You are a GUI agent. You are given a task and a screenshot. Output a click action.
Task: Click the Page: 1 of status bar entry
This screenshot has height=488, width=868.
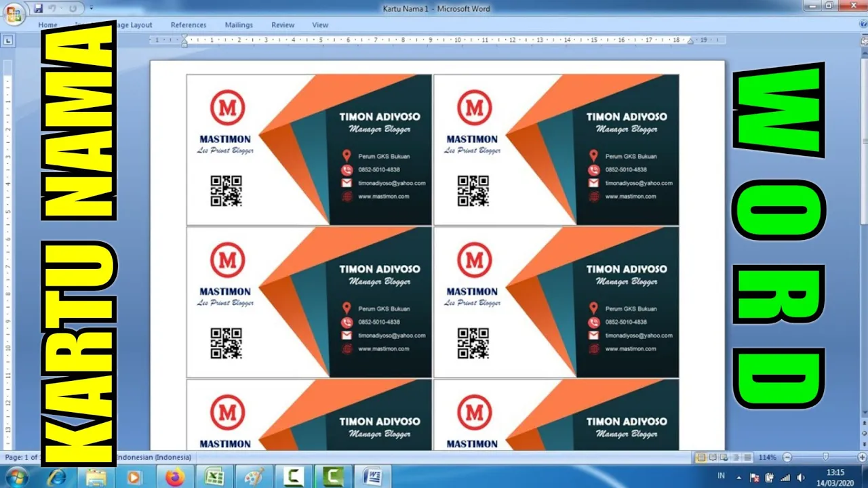click(x=22, y=457)
